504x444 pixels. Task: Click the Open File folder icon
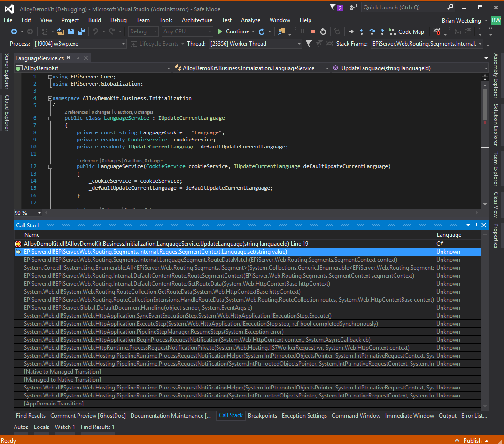pyautogui.click(x=61, y=31)
